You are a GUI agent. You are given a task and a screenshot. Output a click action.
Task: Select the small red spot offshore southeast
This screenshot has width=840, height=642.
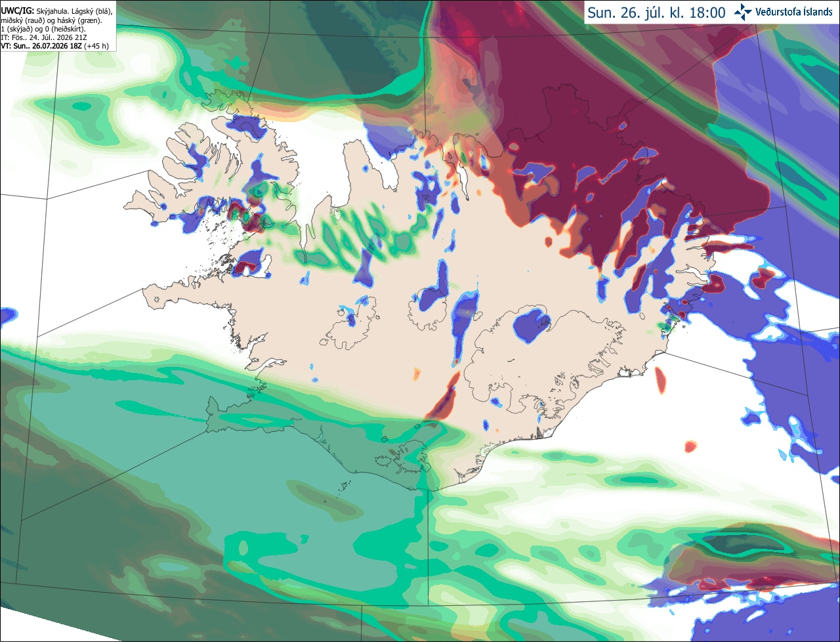pyautogui.click(x=690, y=446)
